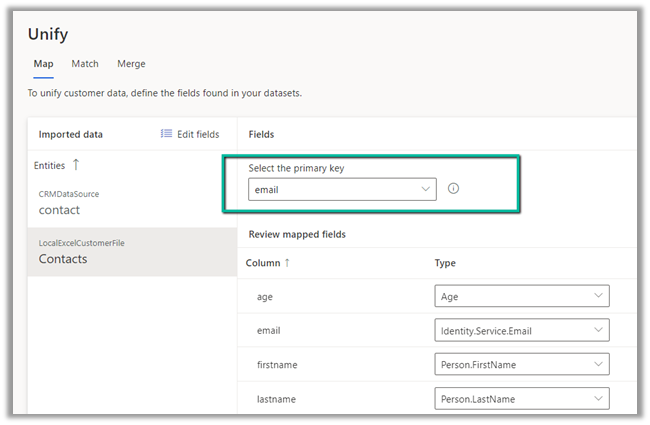The width and height of the screenshot is (650, 425).
Task: Click the Edit fields list icon
Action: tap(167, 134)
